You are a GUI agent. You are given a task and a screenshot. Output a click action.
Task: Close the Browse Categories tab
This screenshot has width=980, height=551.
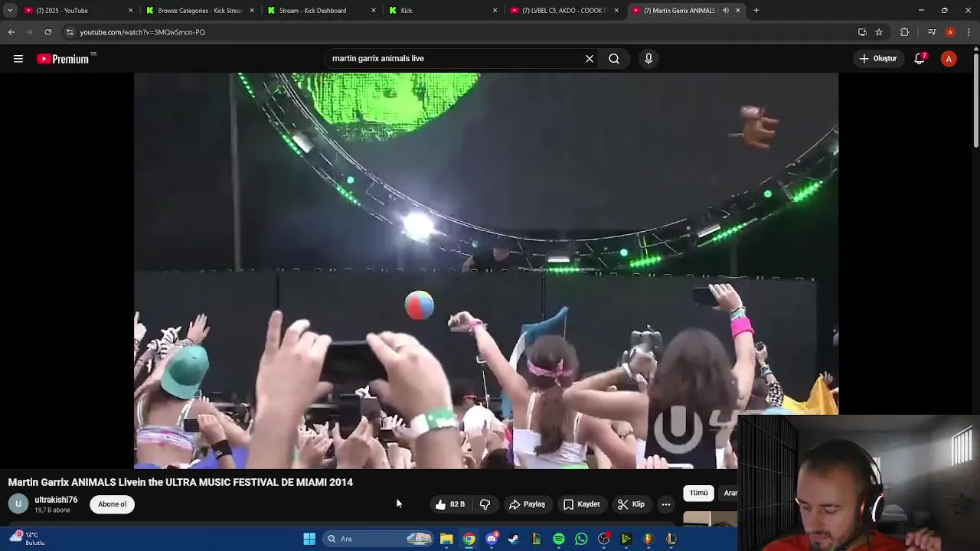(253, 11)
